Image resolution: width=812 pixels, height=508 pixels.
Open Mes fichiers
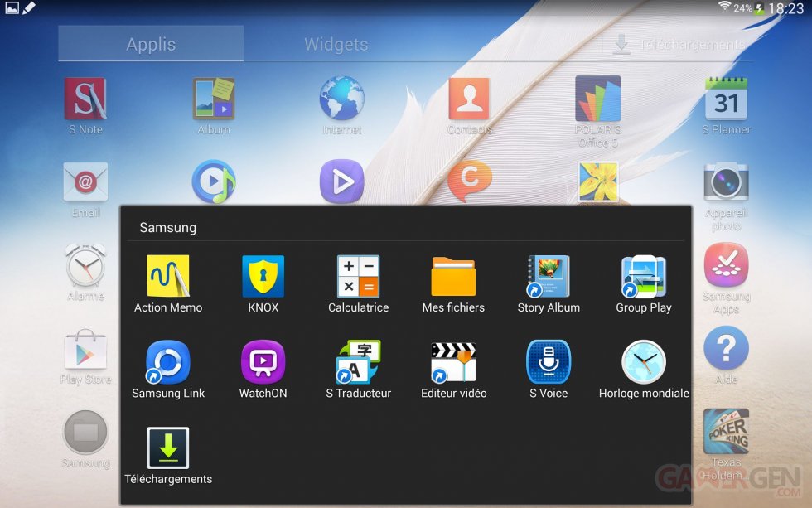click(453, 278)
